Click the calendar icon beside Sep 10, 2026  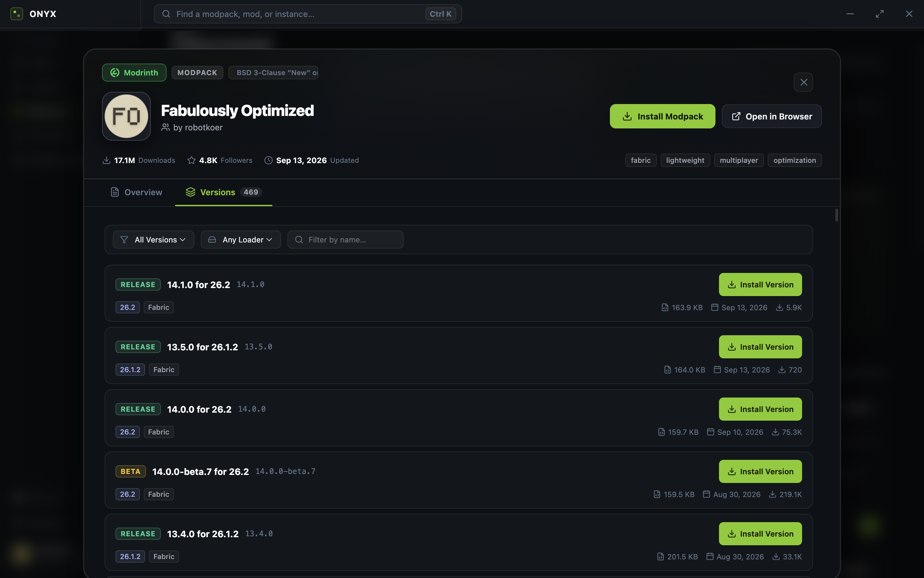pyautogui.click(x=710, y=432)
